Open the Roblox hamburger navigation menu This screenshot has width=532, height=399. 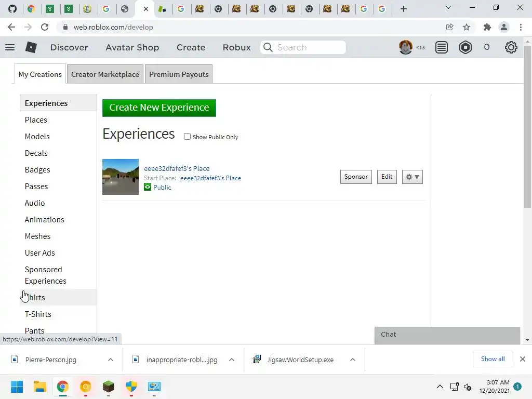pyautogui.click(x=10, y=47)
